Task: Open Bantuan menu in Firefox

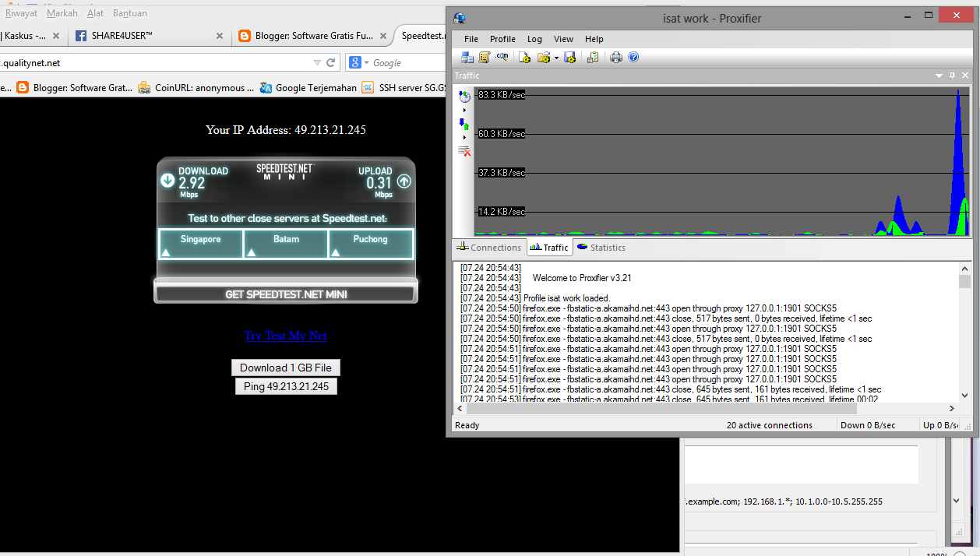Action: [130, 13]
